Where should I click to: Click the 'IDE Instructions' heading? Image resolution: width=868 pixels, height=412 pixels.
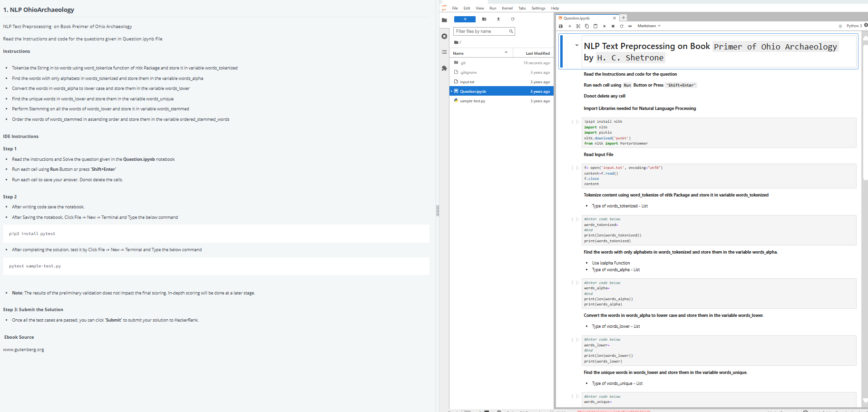21,137
